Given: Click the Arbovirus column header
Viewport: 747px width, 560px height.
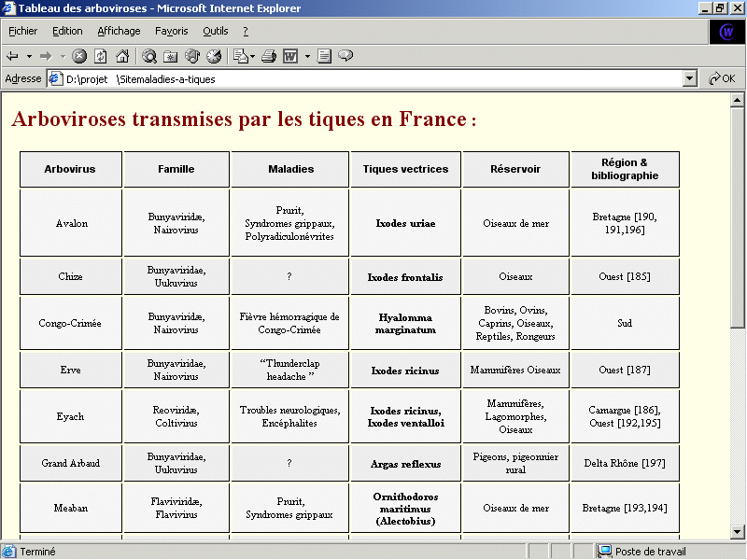Looking at the screenshot, I should [x=71, y=169].
